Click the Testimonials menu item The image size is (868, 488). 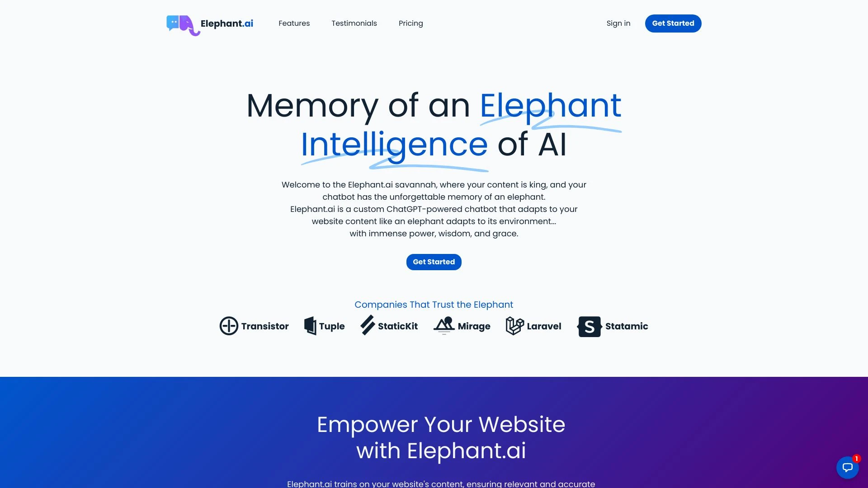pos(354,23)
